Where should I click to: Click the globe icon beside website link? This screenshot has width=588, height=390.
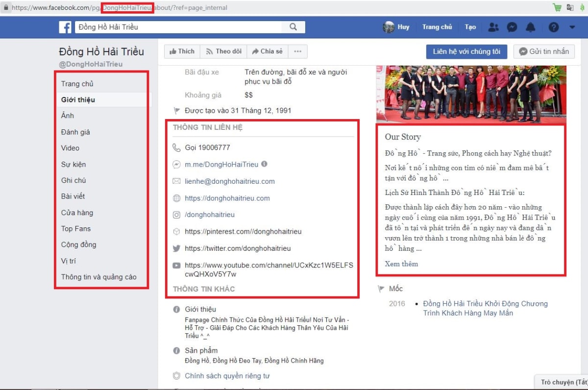[176, 198]
